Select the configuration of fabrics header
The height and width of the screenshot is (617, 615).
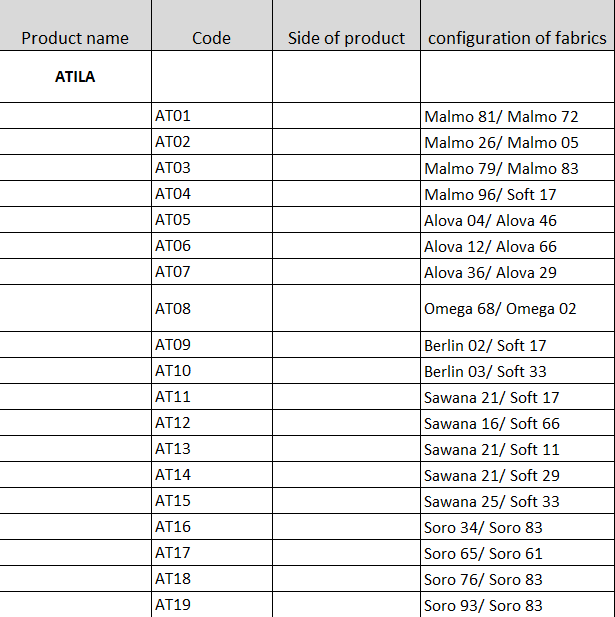pos(517,38)
